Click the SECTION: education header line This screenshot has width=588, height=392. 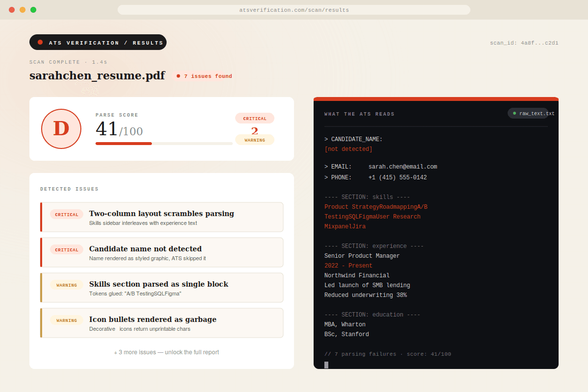[x=372, y=315]
